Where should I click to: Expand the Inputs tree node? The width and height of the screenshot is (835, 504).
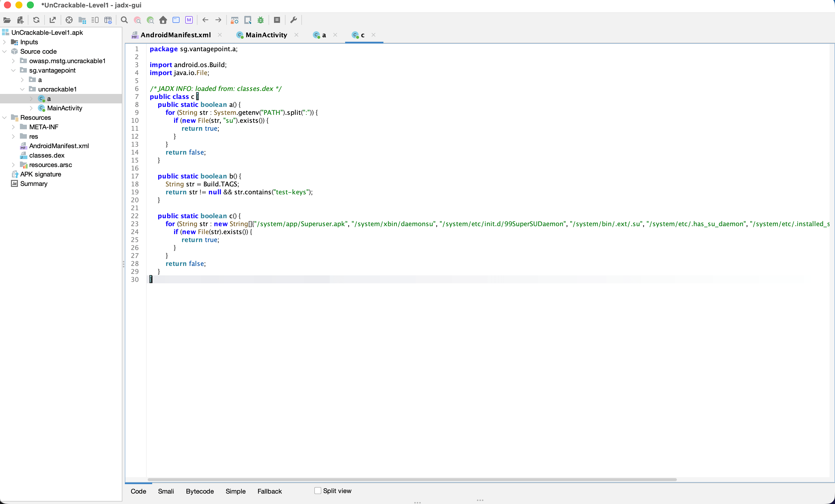[4, 42]
